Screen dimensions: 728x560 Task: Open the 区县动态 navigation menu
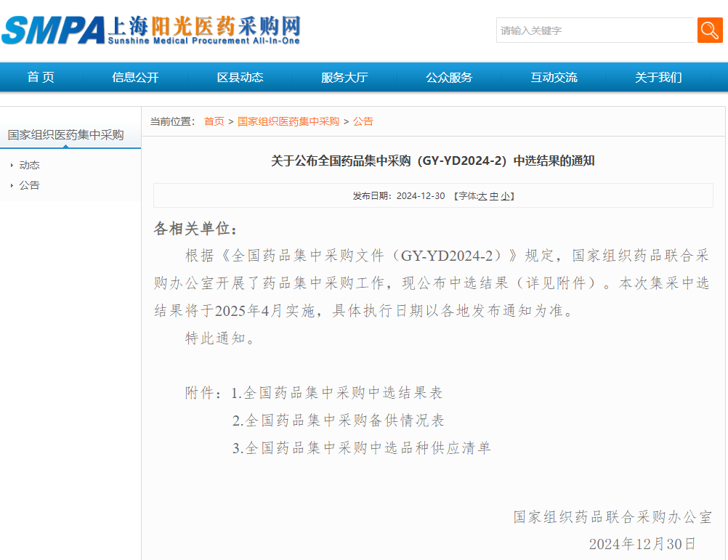[x=240, y=77]
